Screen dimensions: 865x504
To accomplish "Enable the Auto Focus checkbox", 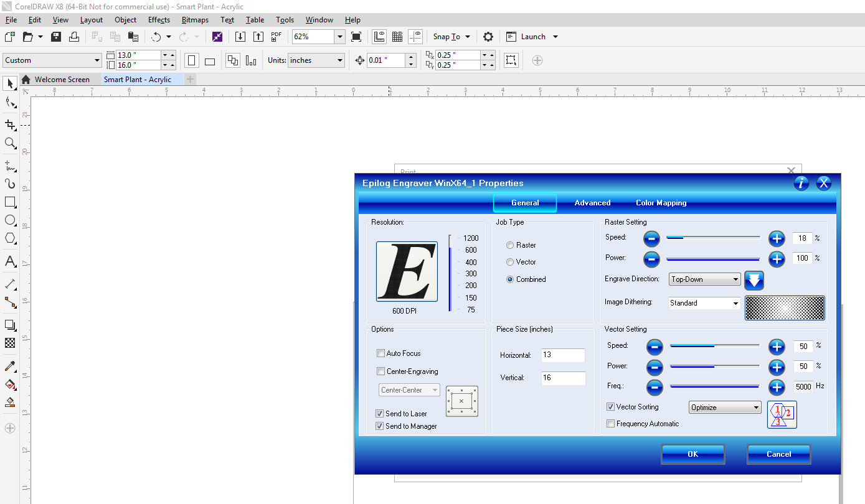I will point(381,353).
